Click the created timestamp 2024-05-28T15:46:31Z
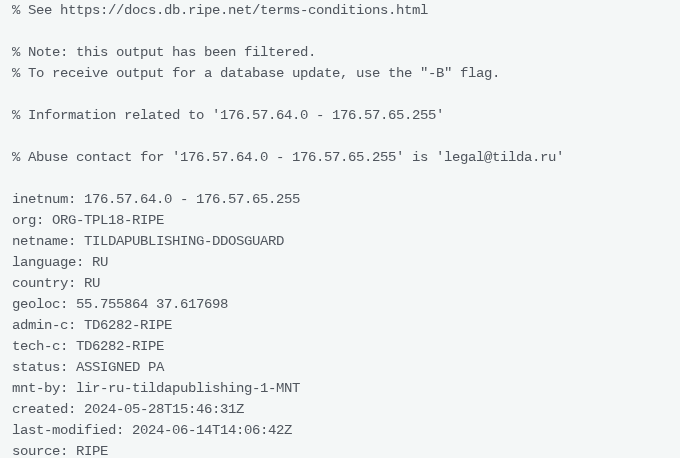Viewport: 680px width, 458px height. (x=164, y=409)
